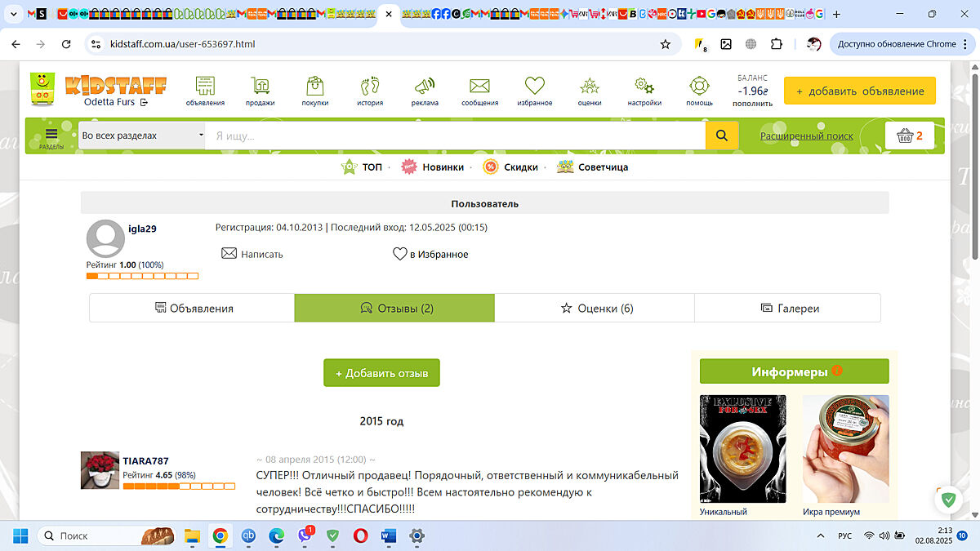Switch to the Галереи tab
Image resolution: width=980 pixels, height=551 pixels.
click(x=788, y=309)
